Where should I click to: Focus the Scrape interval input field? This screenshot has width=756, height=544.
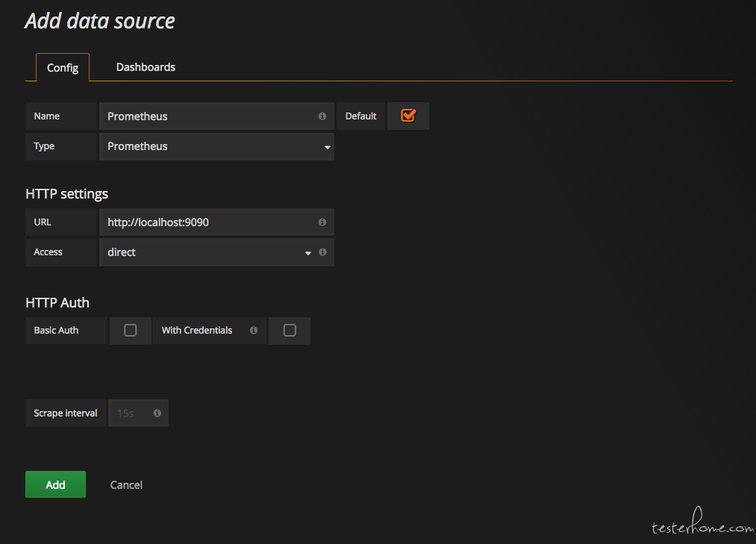[138, 413]
